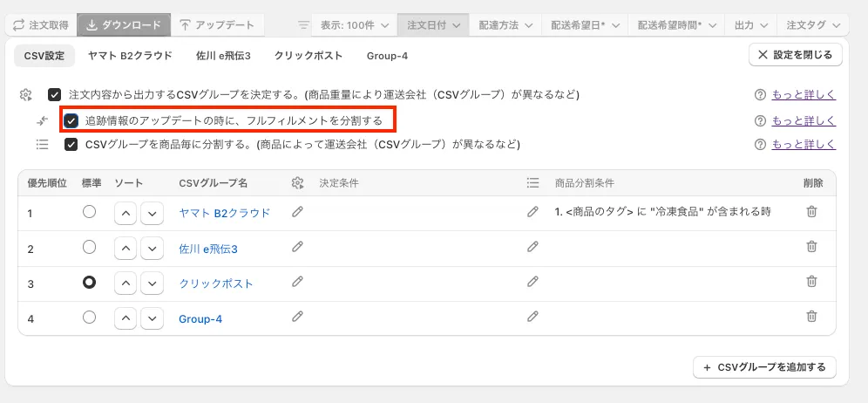Click the アップデート toolbar button
868x403 pixels.
(x=217, y=25)
